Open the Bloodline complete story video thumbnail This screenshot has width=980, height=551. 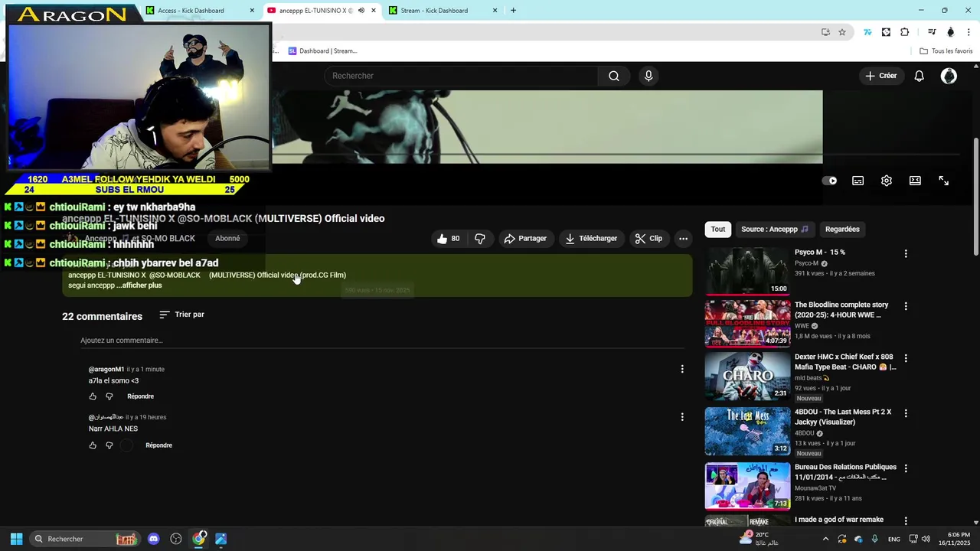(x=747, y=324)
